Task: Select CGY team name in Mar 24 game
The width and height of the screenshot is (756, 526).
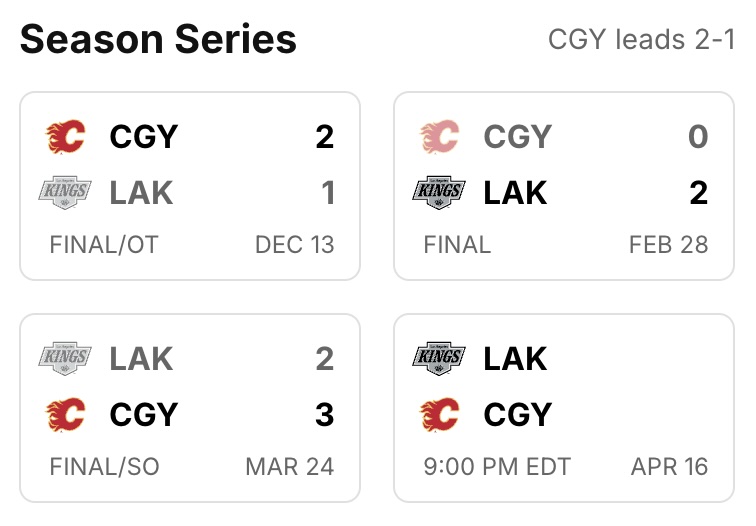Action: [x=143, y=414]
